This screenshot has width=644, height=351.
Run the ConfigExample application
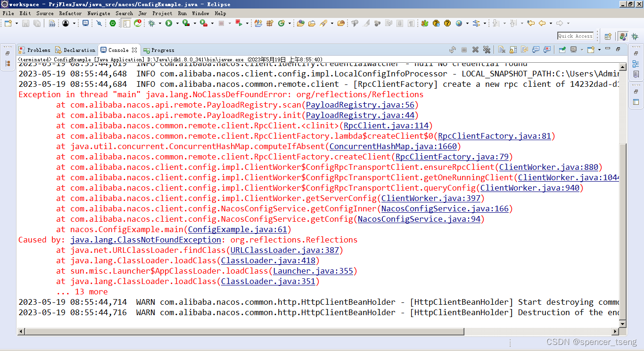click(x=169, y=24)
